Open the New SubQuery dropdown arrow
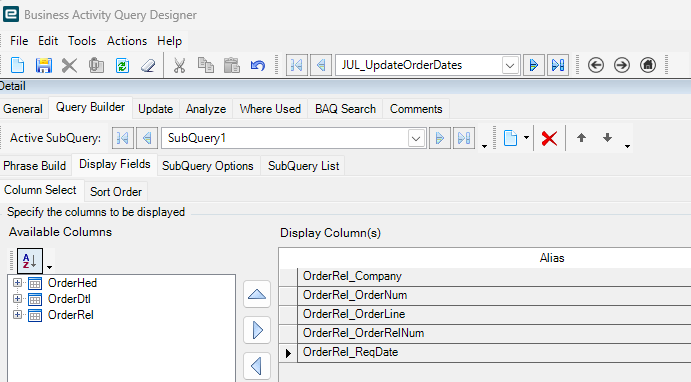 coord(526,138)
